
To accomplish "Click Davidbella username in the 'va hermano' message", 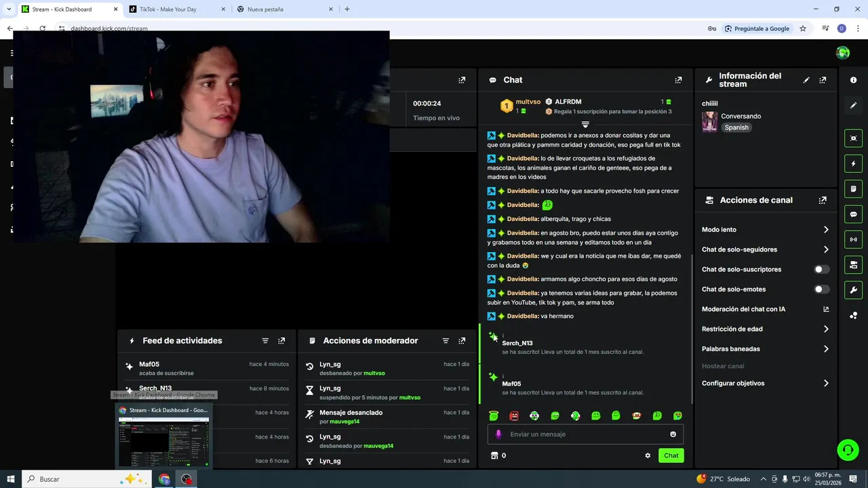I will (522, 317).
